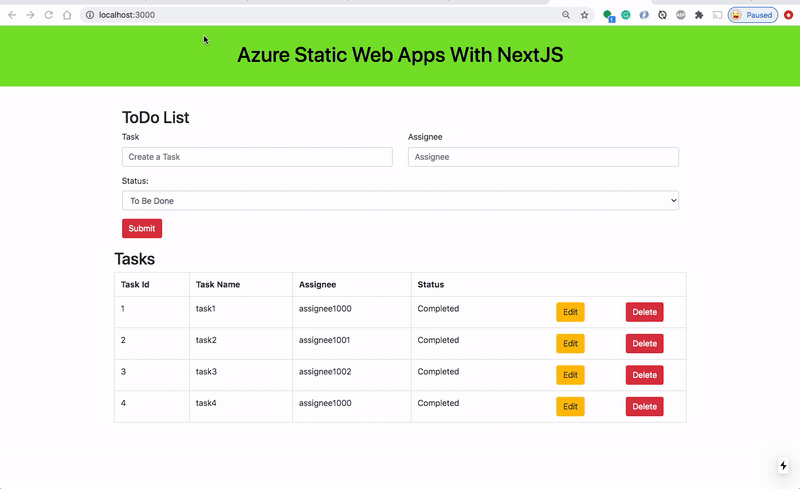
Task: Edit the task1 row
Action: tap(570, 312)
